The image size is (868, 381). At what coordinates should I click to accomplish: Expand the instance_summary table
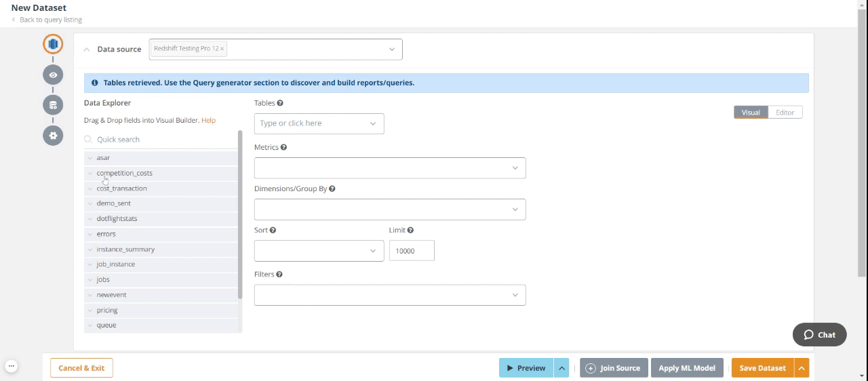tap(90, 249)
